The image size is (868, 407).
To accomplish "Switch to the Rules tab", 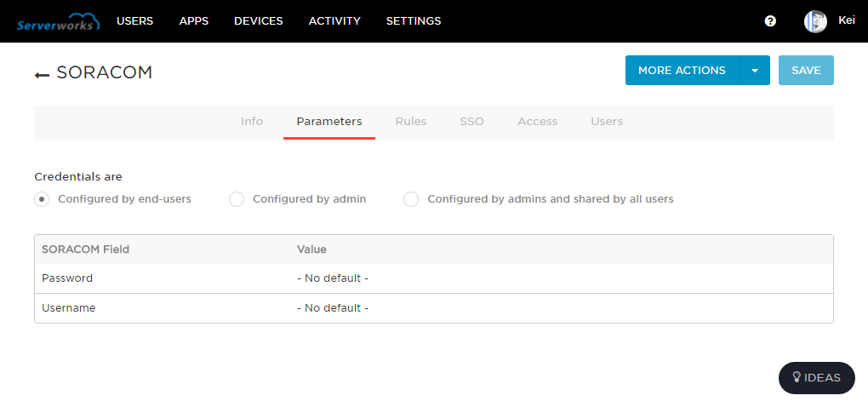I will click(411, 122).
